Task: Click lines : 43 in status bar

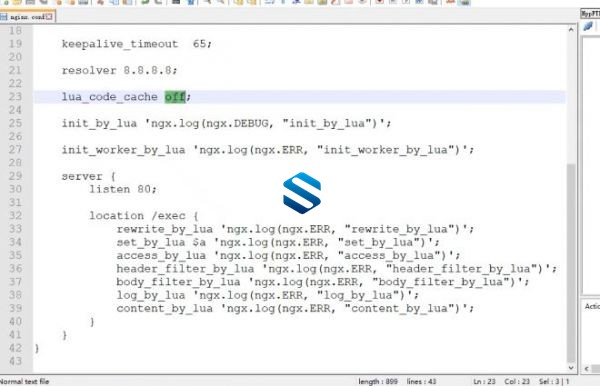Action: 422,381
